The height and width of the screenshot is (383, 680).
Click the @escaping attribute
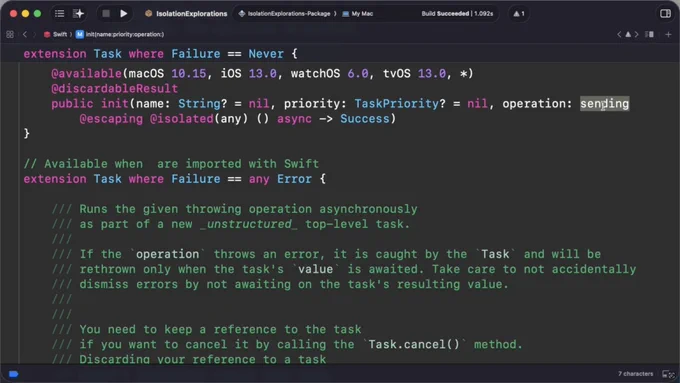pos(111,119)
